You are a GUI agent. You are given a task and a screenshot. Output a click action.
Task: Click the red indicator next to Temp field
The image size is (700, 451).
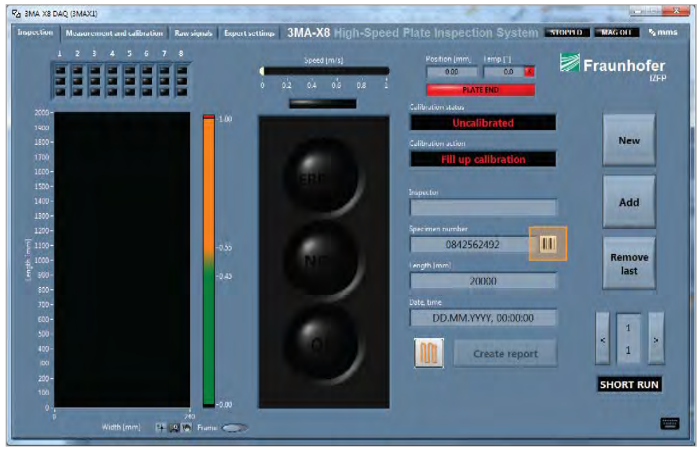(x=529, y=71)
